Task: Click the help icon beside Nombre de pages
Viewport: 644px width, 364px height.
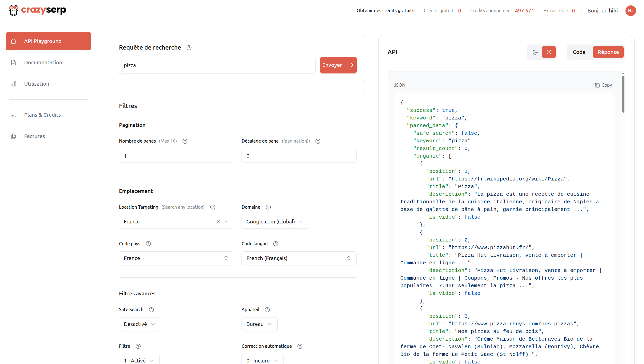Action: 185,141
